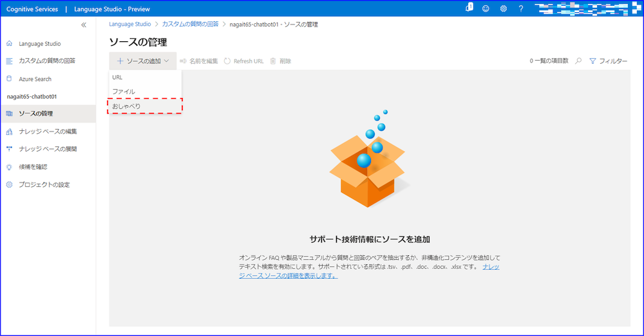Click the Language Studio breadcrumb link
Viewport: 644px width, 336px height.
click(130, 25)
